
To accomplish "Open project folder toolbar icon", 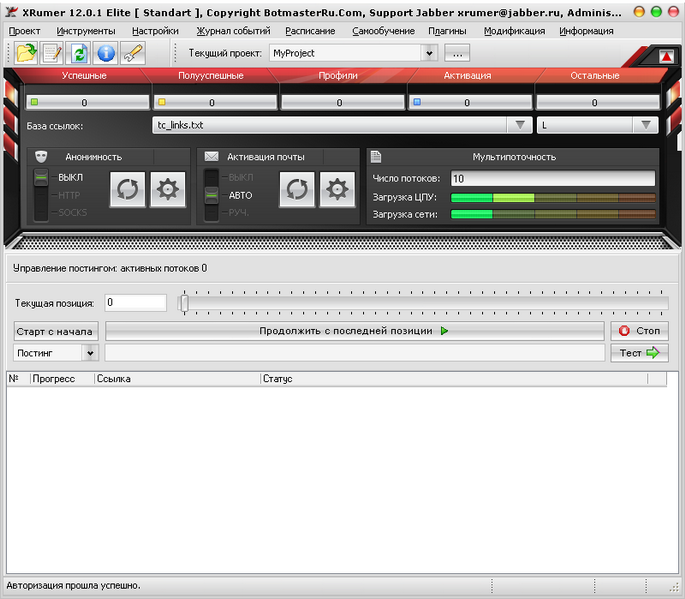I will [x=26, y=53].
